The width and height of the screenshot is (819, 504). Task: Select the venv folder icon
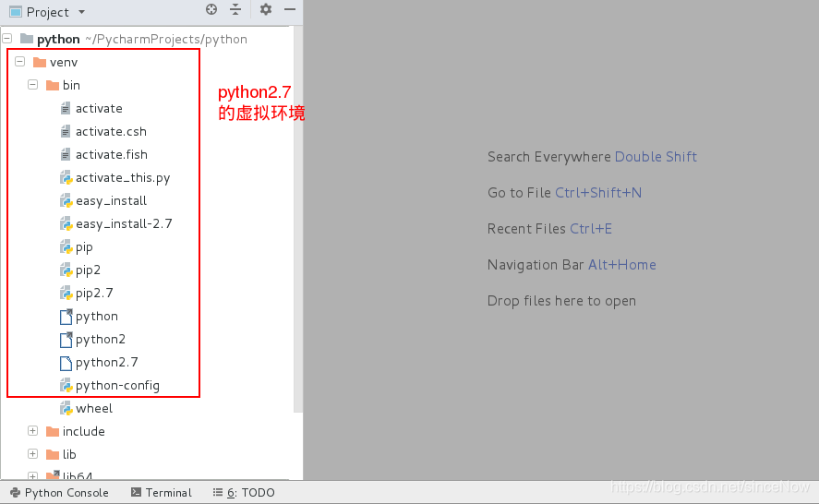40,62
